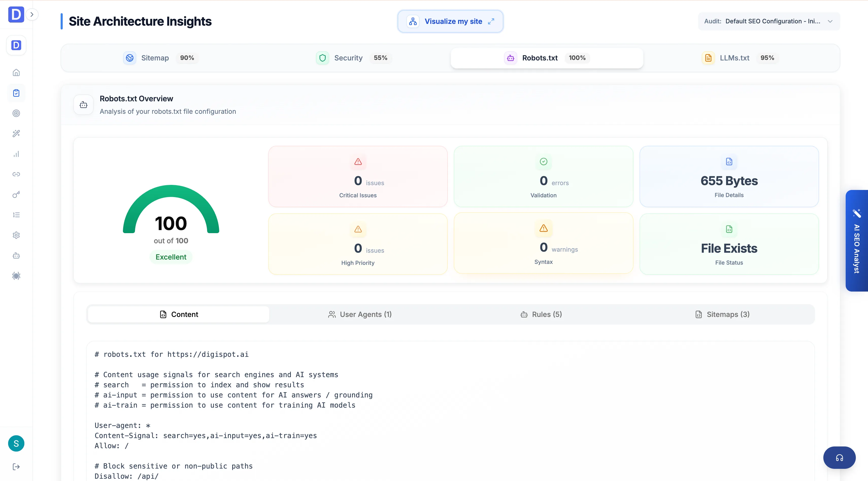Click the 100% badge on Robots.txt tab

click(x=577, y=58)
